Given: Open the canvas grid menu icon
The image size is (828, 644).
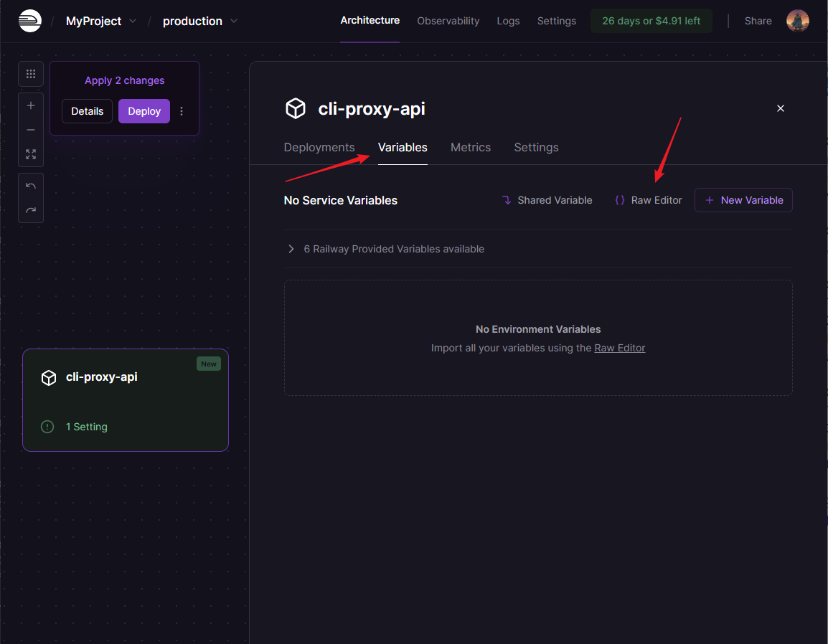Looking at the screenshot, I should (31, 74).
